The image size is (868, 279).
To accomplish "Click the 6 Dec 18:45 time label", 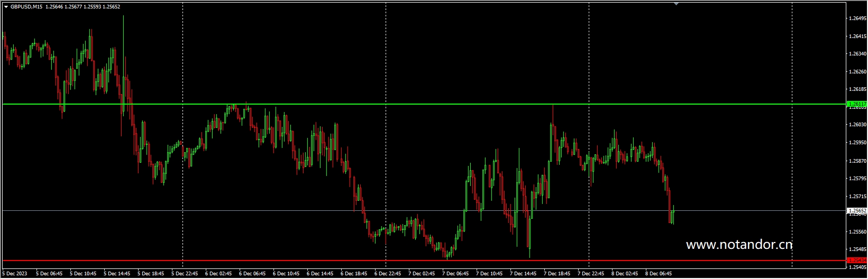I will 354,274.
